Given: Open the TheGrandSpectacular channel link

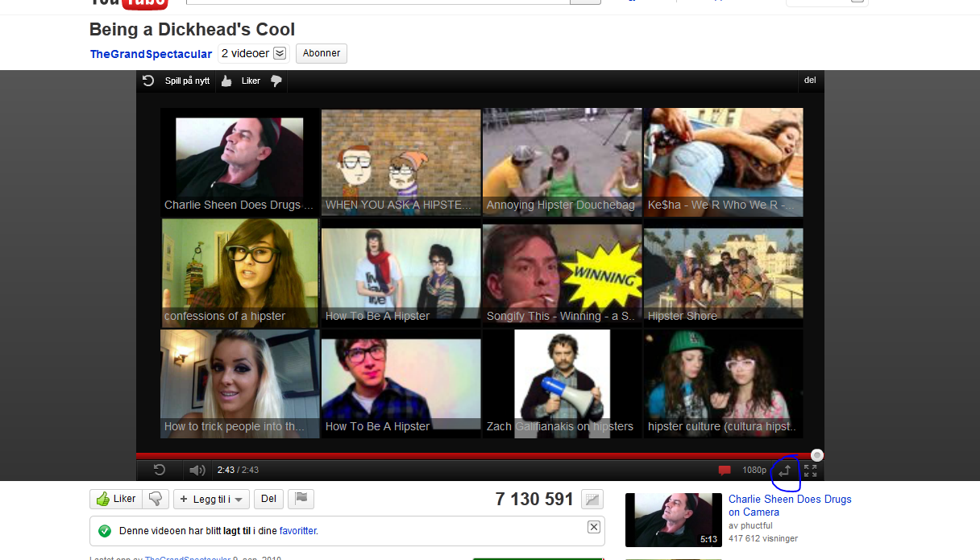Looking at the screenshot, I should tap(151, 54).
